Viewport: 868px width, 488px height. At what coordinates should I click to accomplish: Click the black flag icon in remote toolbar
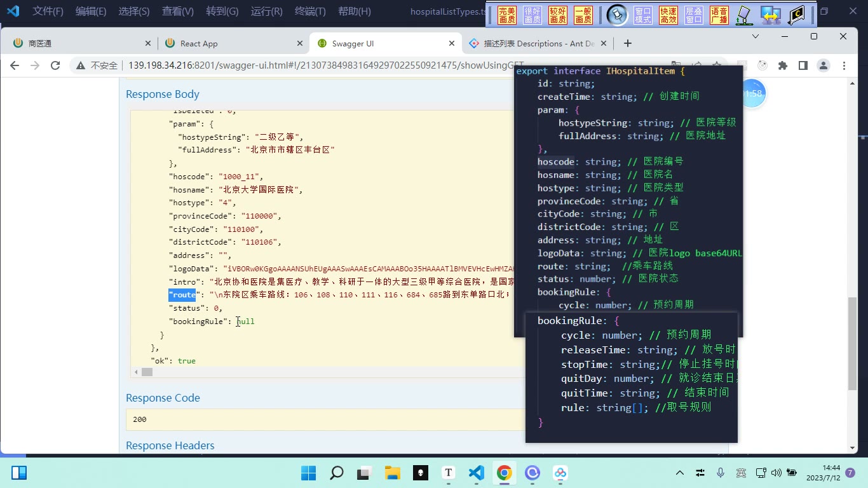[796, 15]
